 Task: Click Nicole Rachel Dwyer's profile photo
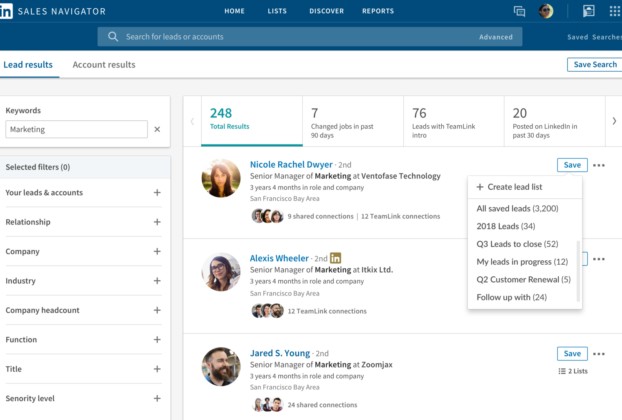(x=221, y=178)
